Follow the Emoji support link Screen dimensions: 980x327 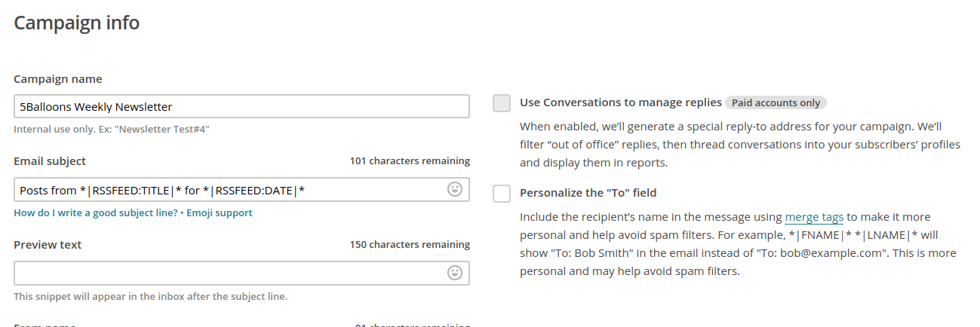pyautogui.click(x=220, y=213)
